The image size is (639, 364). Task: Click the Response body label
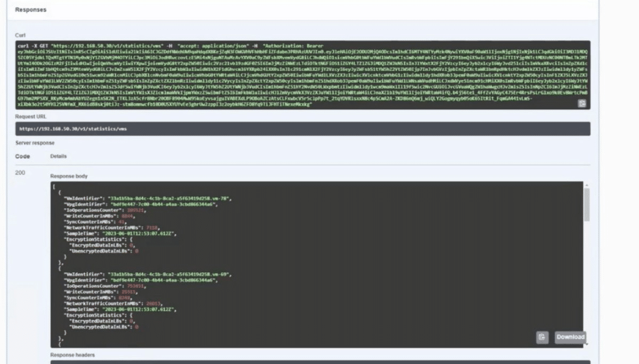[x=69, y=176]
